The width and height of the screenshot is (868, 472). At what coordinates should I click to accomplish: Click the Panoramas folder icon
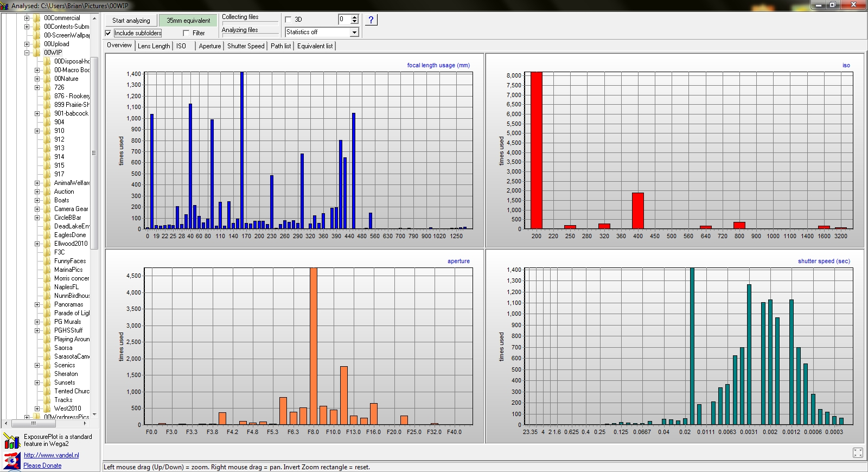tap(47, 304)
